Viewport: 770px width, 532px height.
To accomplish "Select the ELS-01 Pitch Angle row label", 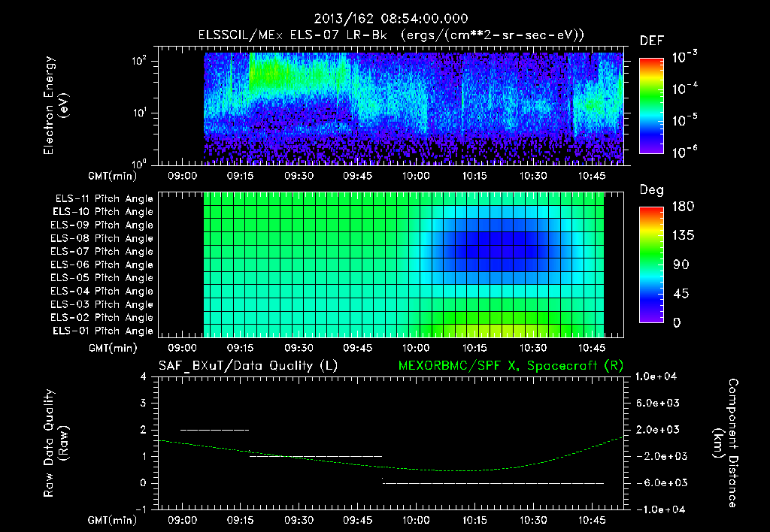I will coord(103,331).
